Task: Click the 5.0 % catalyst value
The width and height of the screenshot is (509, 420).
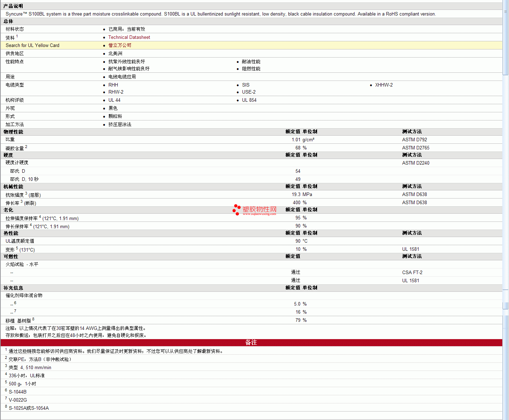Action: point(300,304)
